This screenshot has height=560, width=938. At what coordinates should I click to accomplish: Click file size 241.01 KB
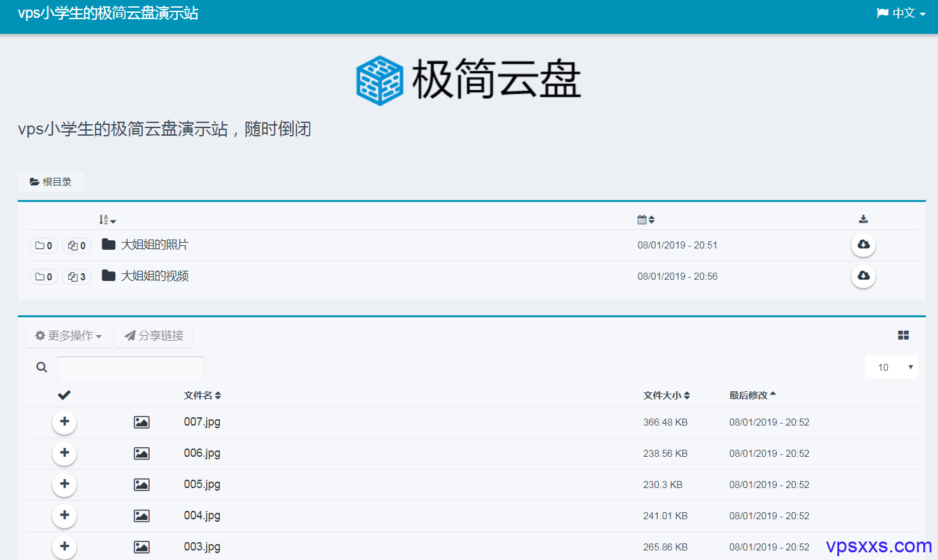click(x=665, y=516)
